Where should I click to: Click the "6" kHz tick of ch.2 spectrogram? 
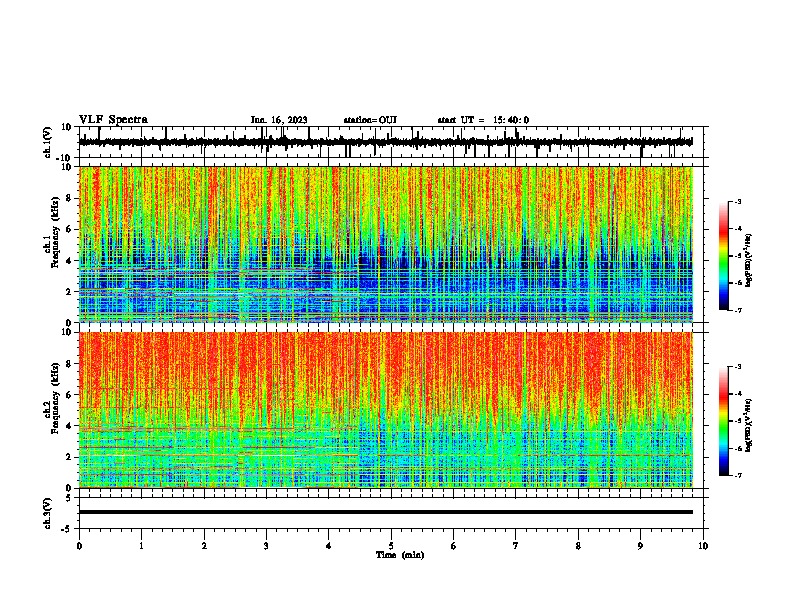click(70, 395)
